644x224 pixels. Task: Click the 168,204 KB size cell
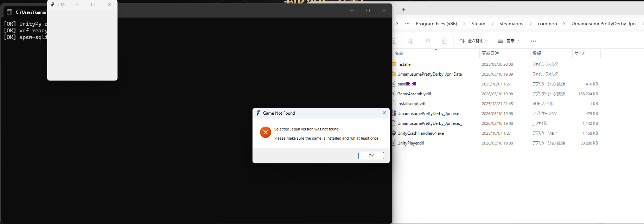(588, 94)
